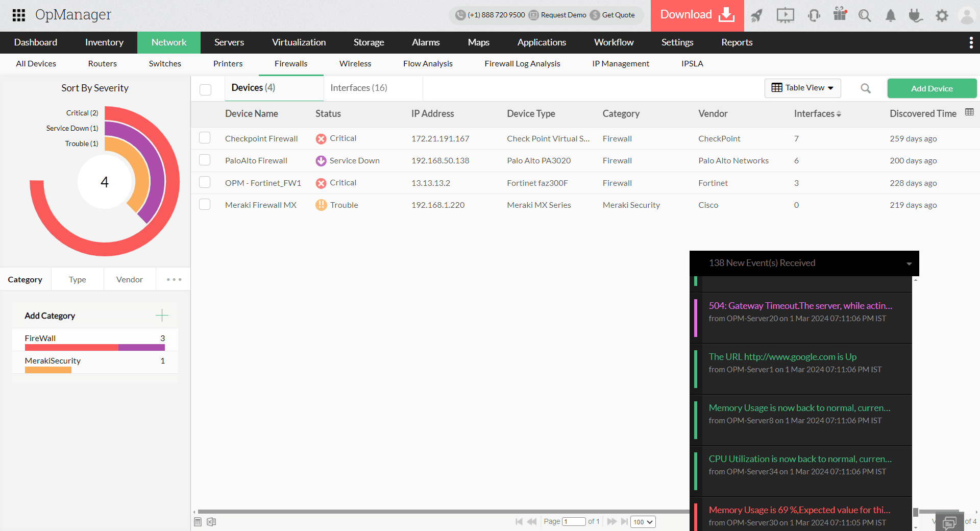Click the gift box icon

coord(840,14)
